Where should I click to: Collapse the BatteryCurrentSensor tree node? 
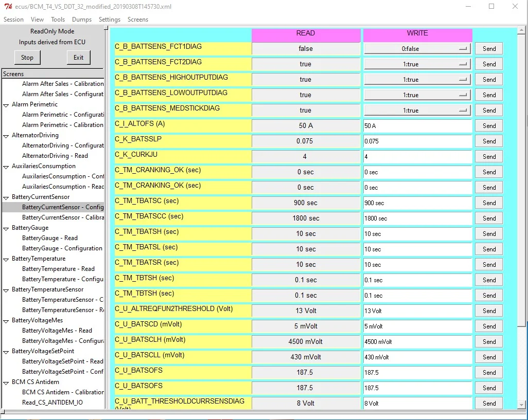6,197
